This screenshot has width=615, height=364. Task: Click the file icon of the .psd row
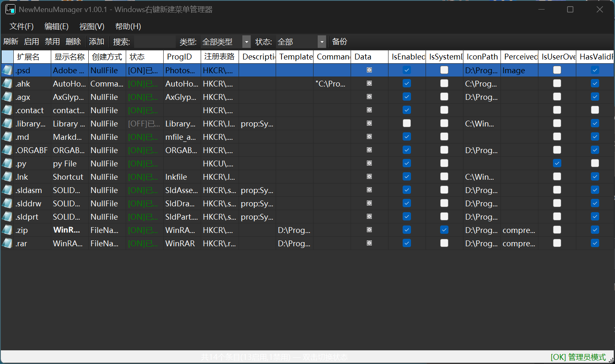click(7, 70)
